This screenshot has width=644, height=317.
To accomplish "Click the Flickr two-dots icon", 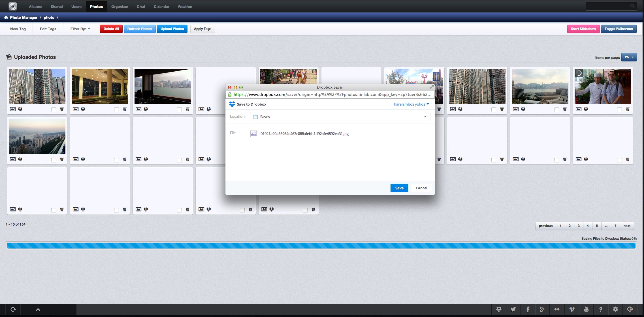I will (x=557, y=309).
